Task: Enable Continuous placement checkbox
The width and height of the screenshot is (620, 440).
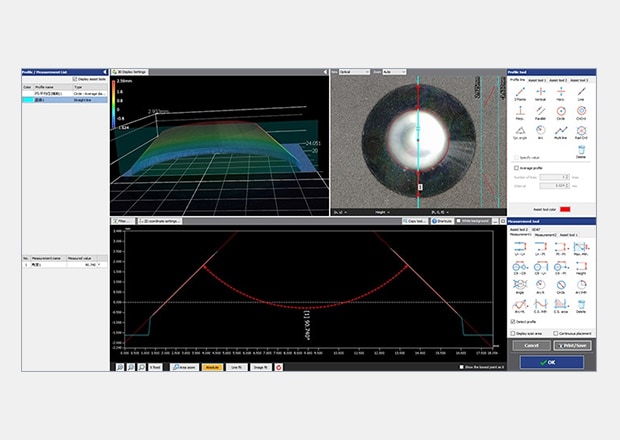Action: [558, 333]
